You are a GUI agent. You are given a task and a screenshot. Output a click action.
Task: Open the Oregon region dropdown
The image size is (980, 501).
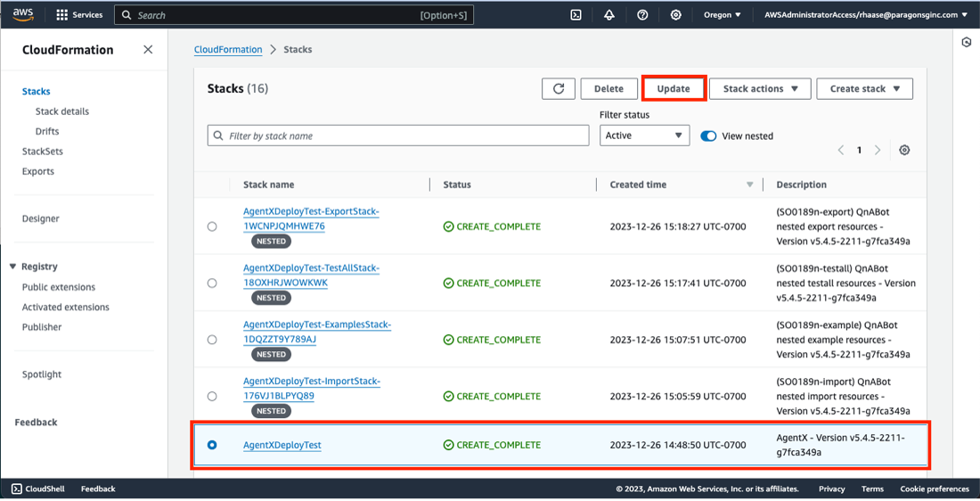coord(722,15)
